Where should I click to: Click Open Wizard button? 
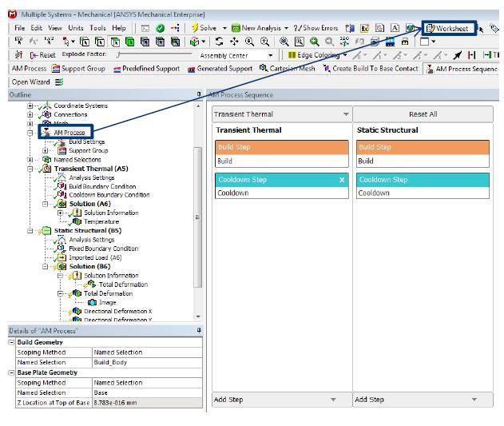(x=30, y=82)
